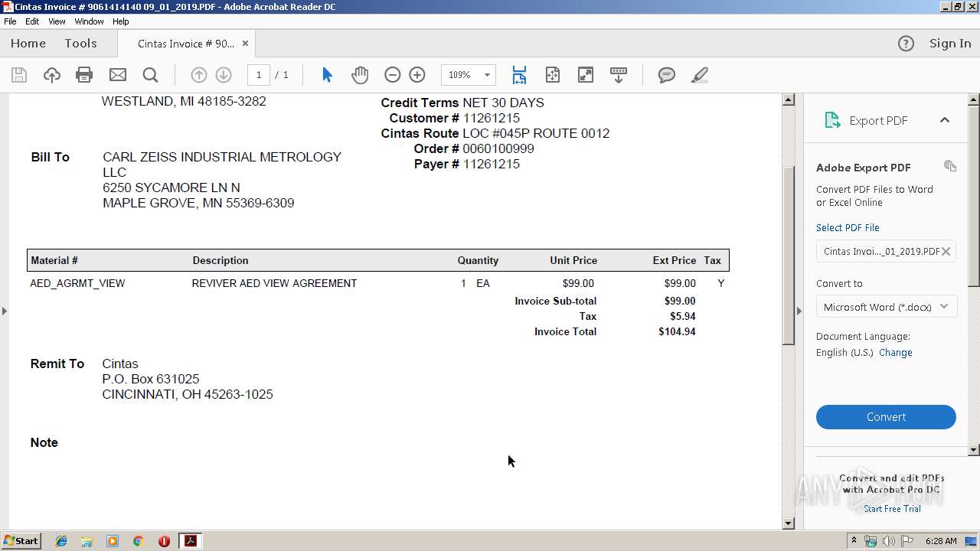Click Select PDF File link
The width and height of the screenshot is (980, 551).
coord(848,227)
